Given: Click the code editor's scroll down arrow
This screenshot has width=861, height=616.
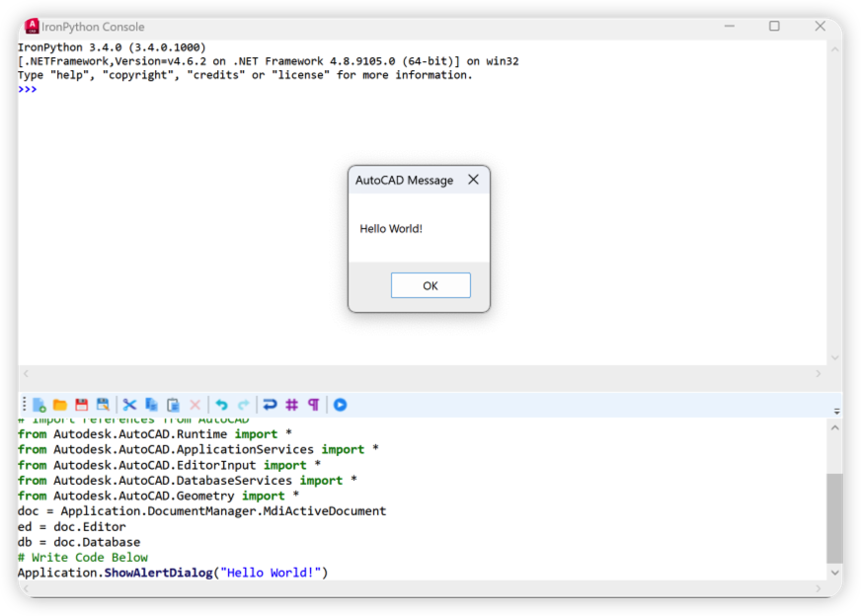Looking at the screenshot, I should [x=835, y=572].
